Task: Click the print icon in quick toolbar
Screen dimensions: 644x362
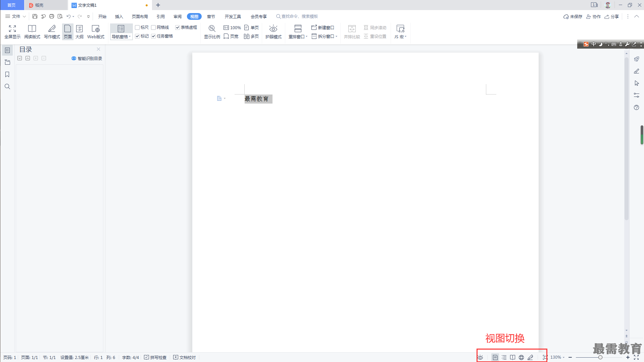Action: pos(52,16)
